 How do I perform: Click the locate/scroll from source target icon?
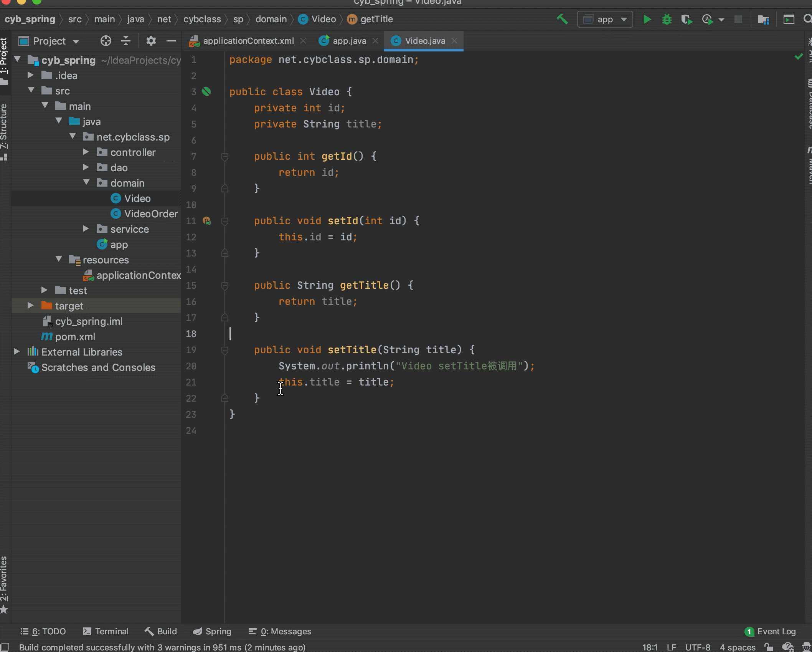[x=106, y=41]
